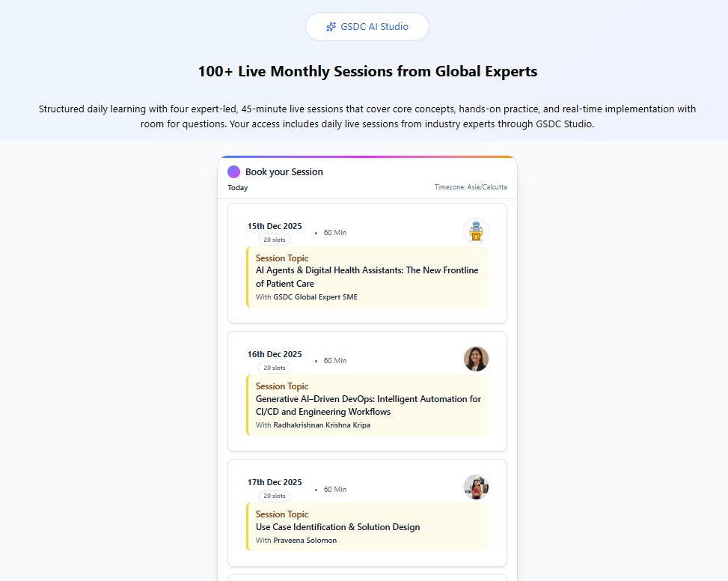This screenshot has height=581, width=728.
Task: Select the 17th Dec 2025 date heading
Action: coord(275,482)
